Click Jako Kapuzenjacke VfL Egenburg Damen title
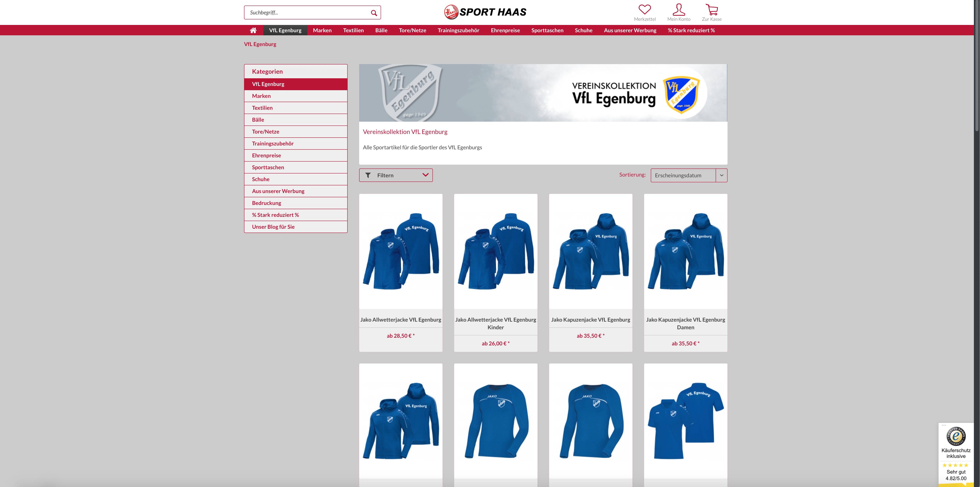 685,324
